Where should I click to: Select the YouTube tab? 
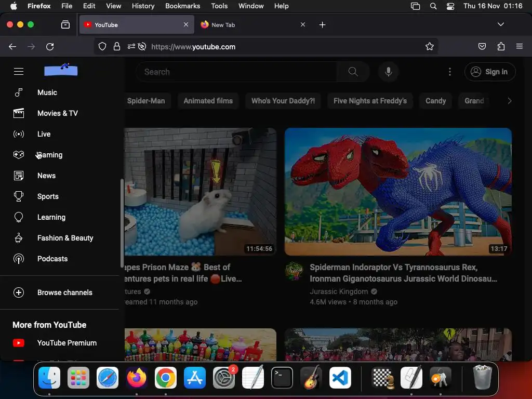click(x=137, y=25)
